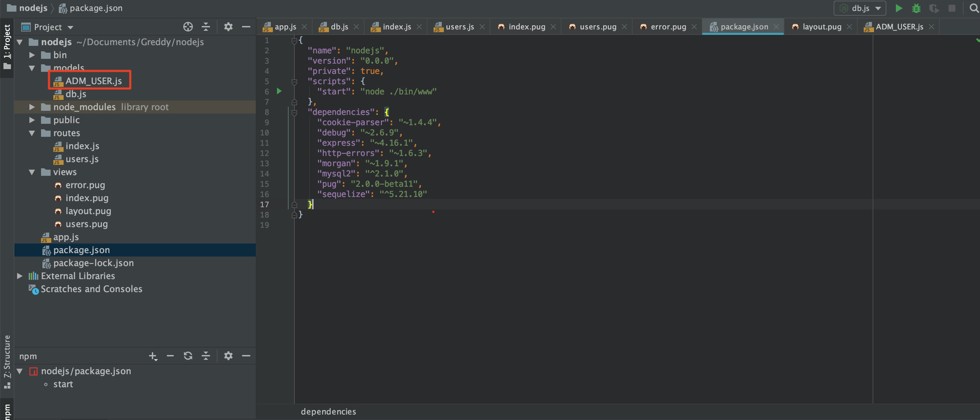980x420 pixels.
Task: Click the green Run button in toolbar
Action: (x=898, y=8)
